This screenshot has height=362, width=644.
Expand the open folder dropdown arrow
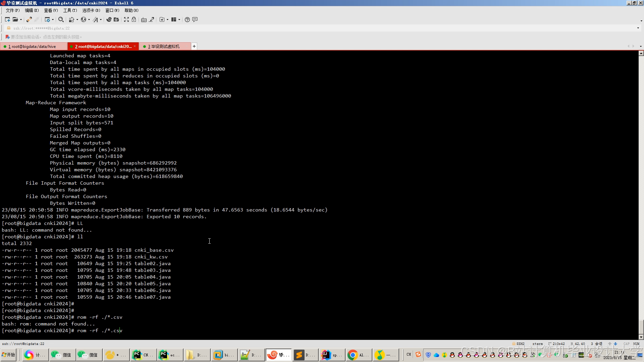tap(21, 19)
